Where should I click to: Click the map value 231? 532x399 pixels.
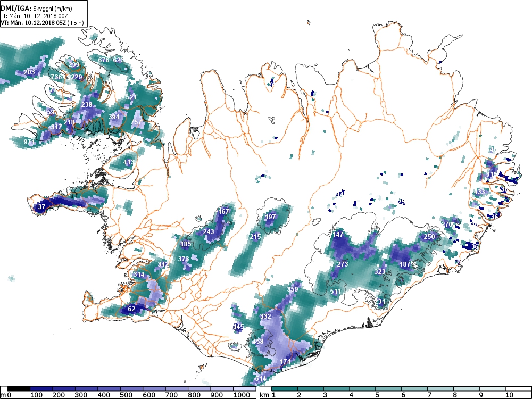tap(380, 302)
